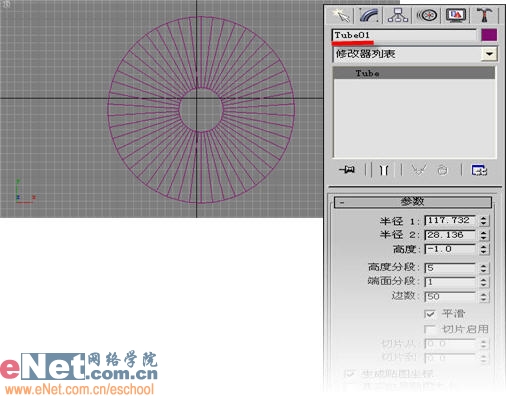Select the Tube entry in modifier stack
Image resolution: width=506 pixels, height=396 pixels.
pos(414,73)
